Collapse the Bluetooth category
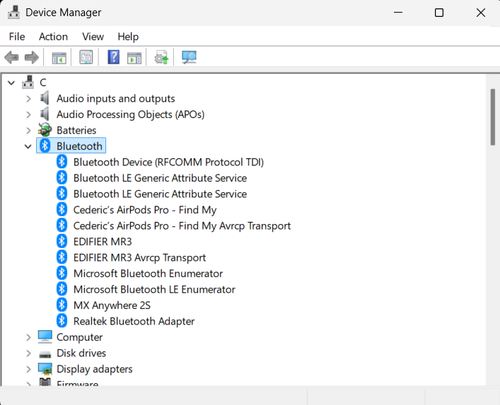500x405 pixels. [28, 146]
